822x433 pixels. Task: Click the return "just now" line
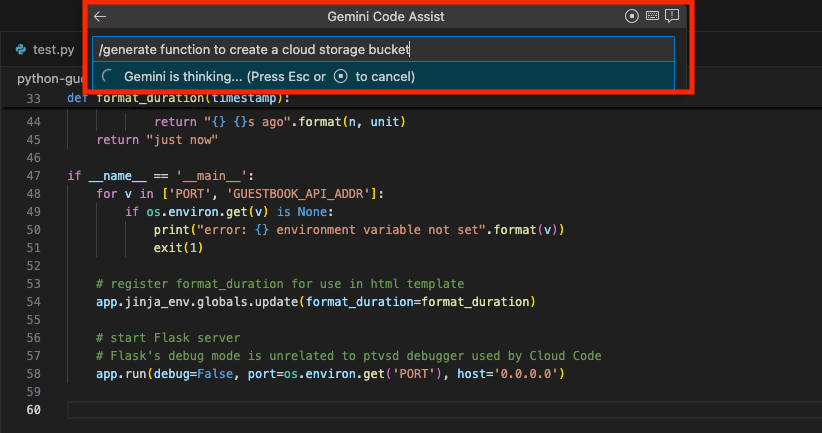[x=157, y=139]
